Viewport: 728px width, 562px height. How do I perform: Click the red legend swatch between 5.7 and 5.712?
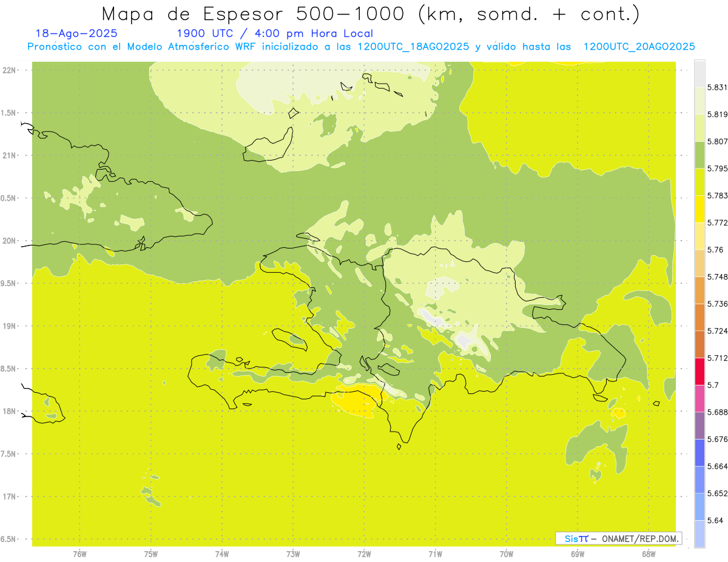[x=699, y=371]
